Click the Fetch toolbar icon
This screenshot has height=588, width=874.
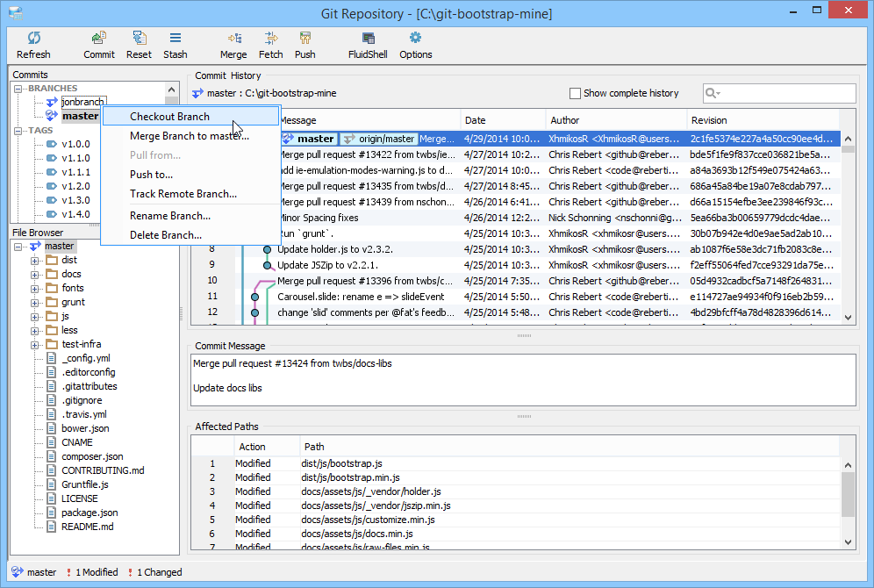(271, 38)
